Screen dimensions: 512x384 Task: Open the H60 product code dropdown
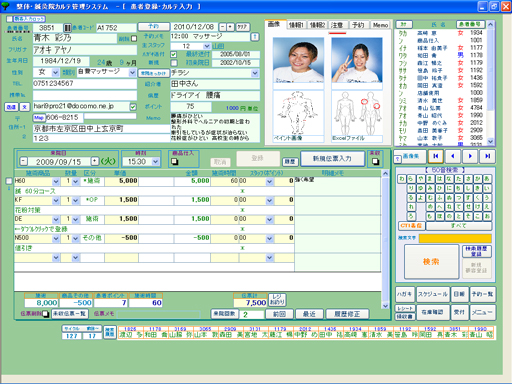[x=56, y=181]
